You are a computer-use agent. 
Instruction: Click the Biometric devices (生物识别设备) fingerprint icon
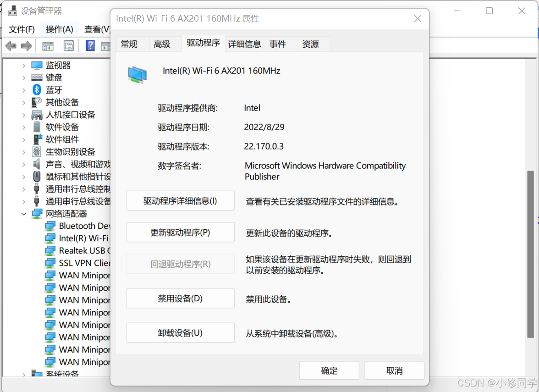pyautogui.click(x=37, y=152)
